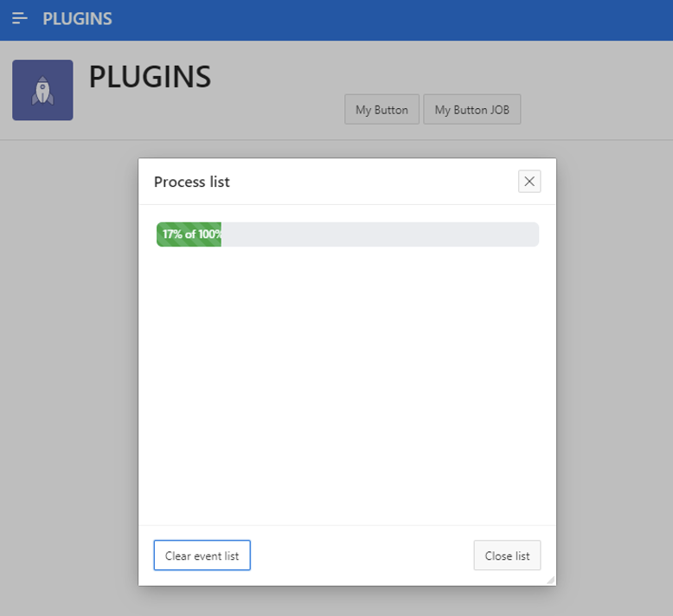The image size is (673, 616).
Task: Click PLUGINS title in blue header
Action: click(x=77, y=19)
